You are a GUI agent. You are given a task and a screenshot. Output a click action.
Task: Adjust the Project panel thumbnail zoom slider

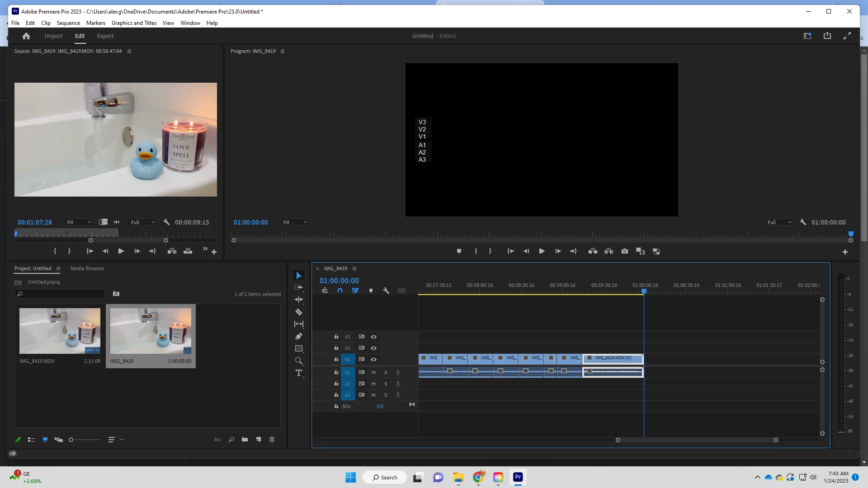[71, 440]
